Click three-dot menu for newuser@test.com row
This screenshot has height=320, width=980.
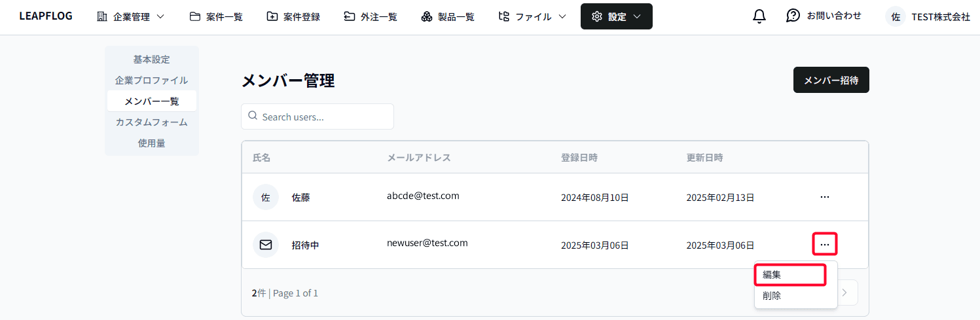click(x=824, y=245)
